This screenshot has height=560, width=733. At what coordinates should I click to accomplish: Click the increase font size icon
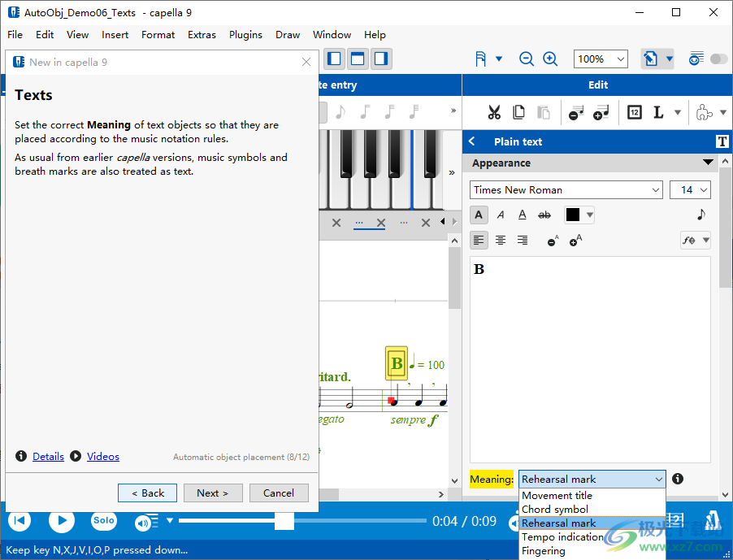pyautogui.click(x=576, y=241)
